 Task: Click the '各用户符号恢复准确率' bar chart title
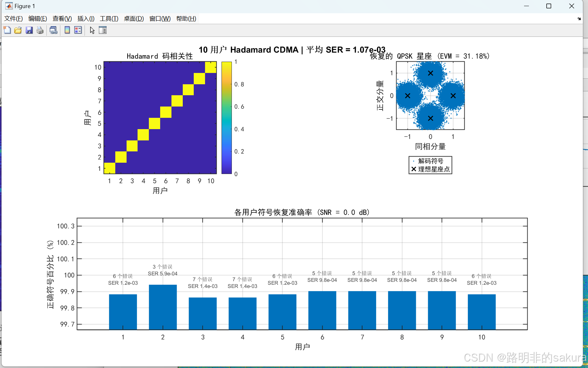coord(302,212)
